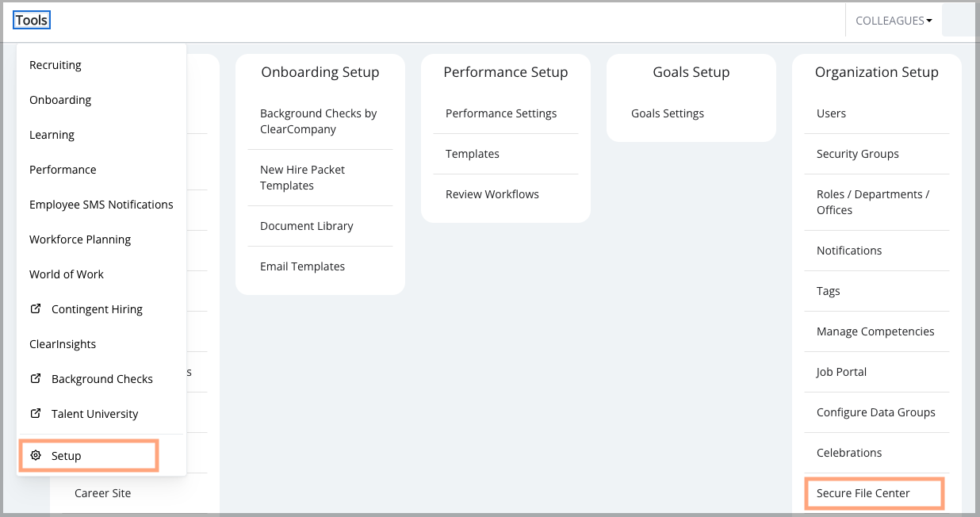Open Security Groups under Organization Setup
Viewport: 980px width, 517px height.
858,154
